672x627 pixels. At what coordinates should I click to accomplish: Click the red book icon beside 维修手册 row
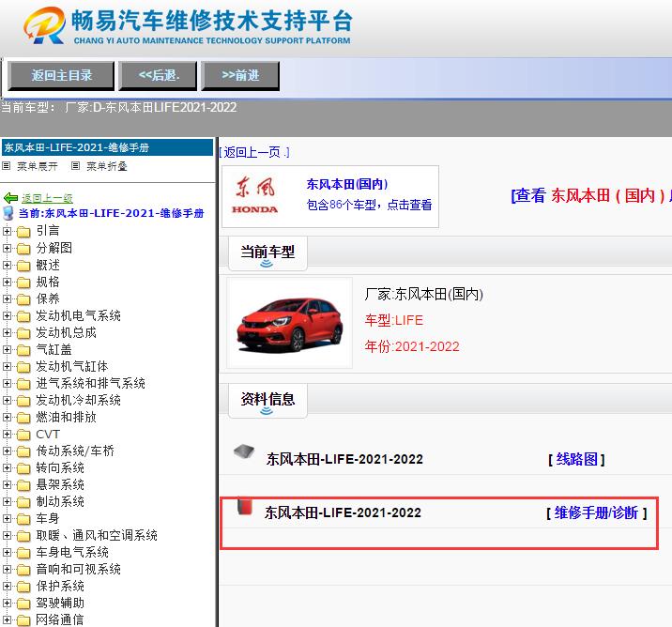click(x=245, y=506)
